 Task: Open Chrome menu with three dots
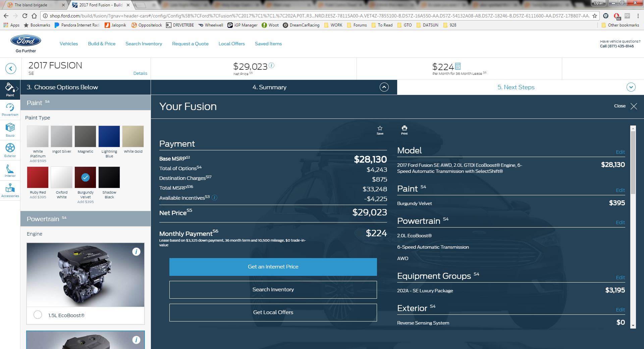(x=638, y=16)
